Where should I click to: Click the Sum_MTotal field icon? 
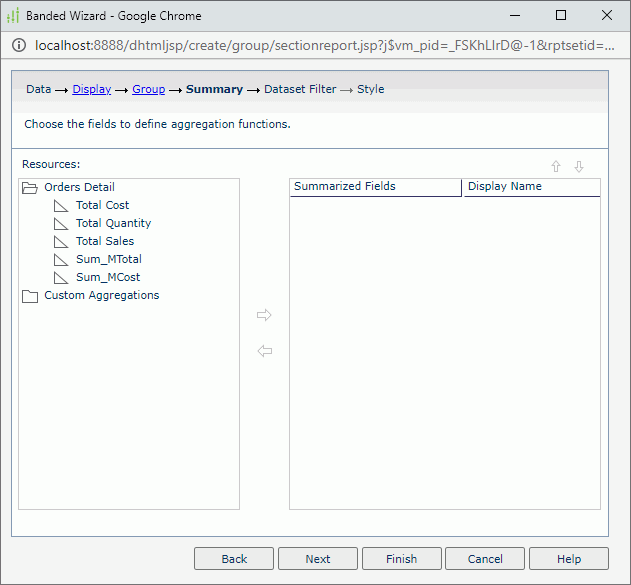61,259
